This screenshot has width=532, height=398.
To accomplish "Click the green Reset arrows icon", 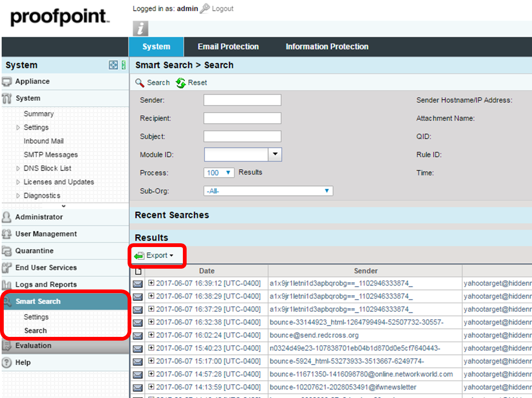I will point(180,83).
